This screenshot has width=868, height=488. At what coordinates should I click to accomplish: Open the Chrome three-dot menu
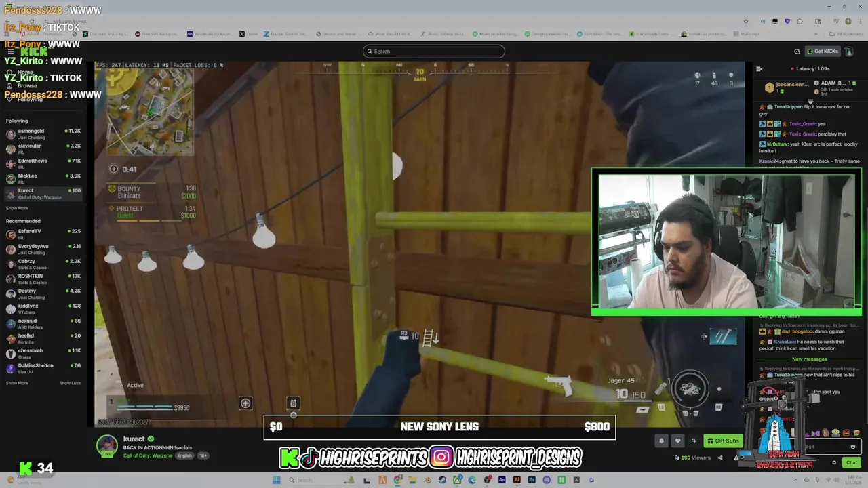[861, 22]
